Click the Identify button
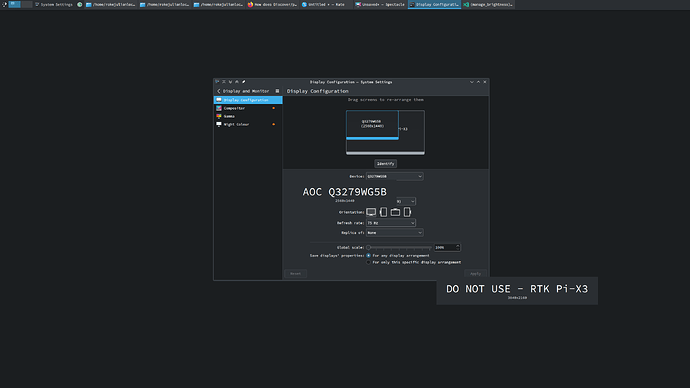The width and height of the screenshot is (690, 388). 385,164
